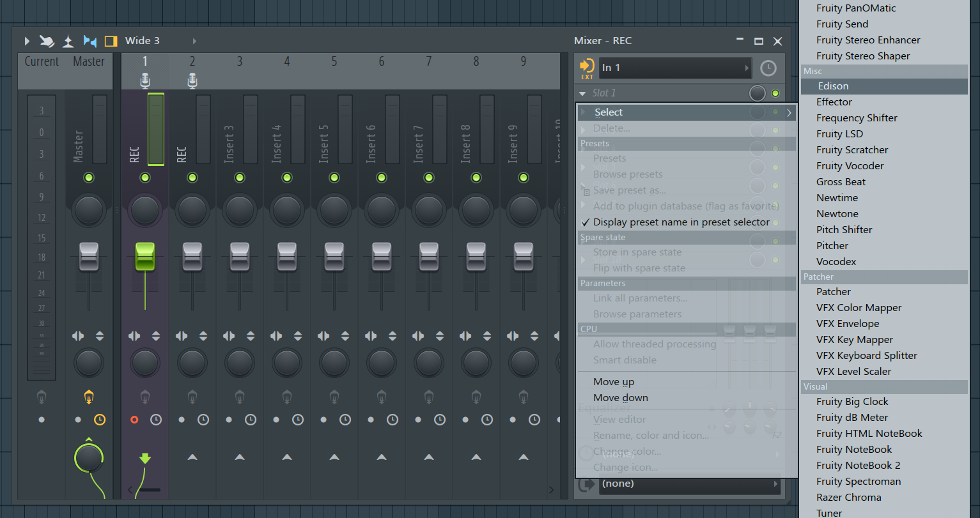Click the green REC 1 volume fader
Image resolution: width=980 pixels, height=518 pixels.
(x=145, y=257)
